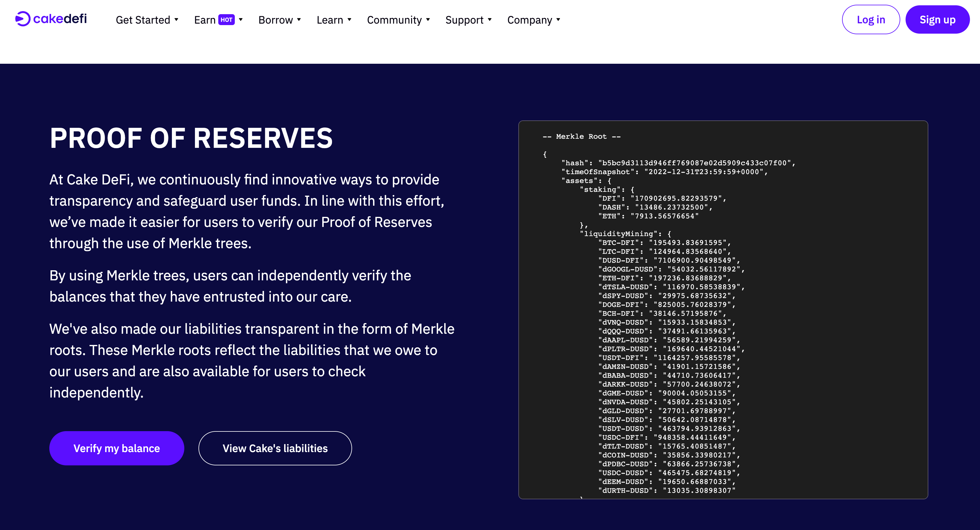Click the "staking" key line
The image size is (980, 530).
click(607, 190)
